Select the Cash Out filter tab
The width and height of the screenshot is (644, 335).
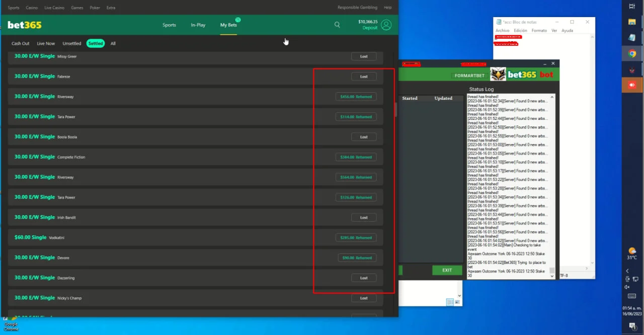[21, 43]
